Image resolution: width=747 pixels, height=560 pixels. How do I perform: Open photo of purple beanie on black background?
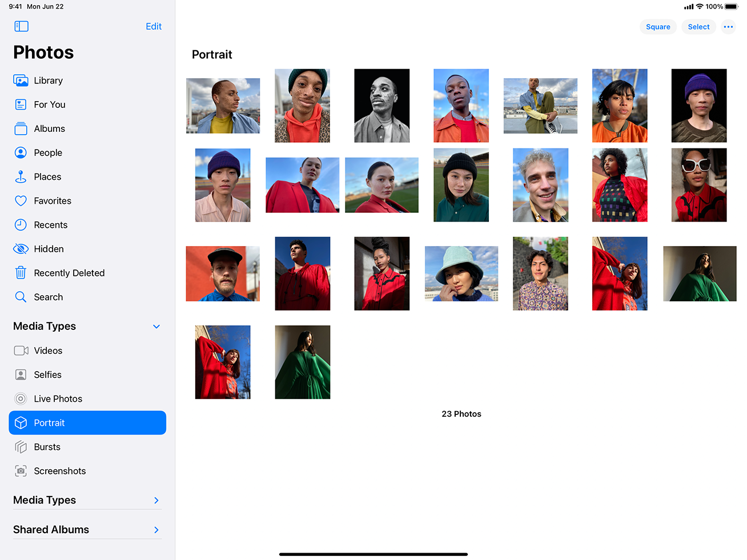point(699,106)
